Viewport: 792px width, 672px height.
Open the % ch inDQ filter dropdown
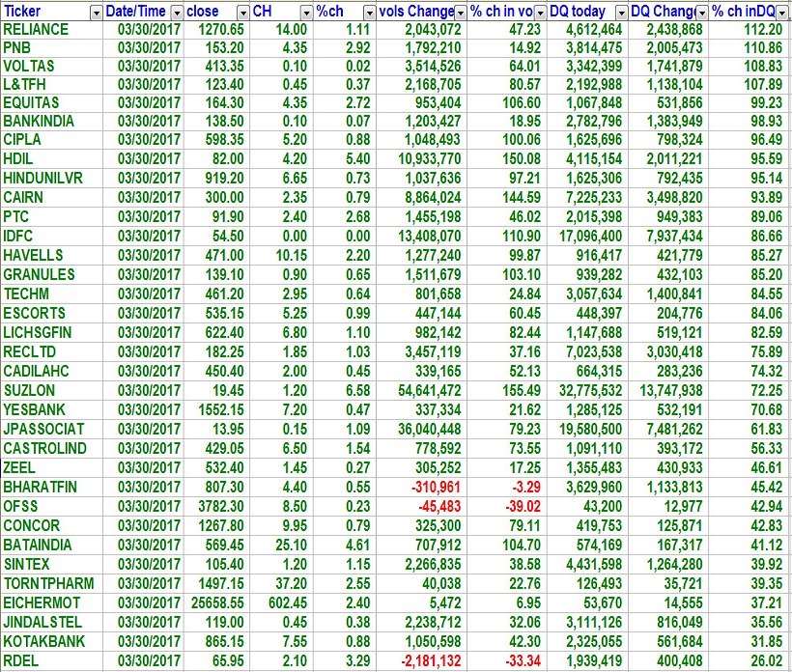(x=782, y=13)
